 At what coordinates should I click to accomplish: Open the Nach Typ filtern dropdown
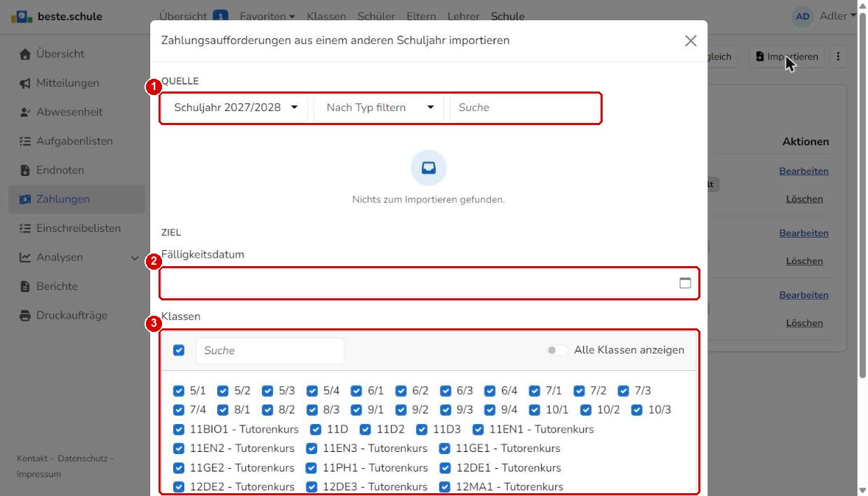379,108
